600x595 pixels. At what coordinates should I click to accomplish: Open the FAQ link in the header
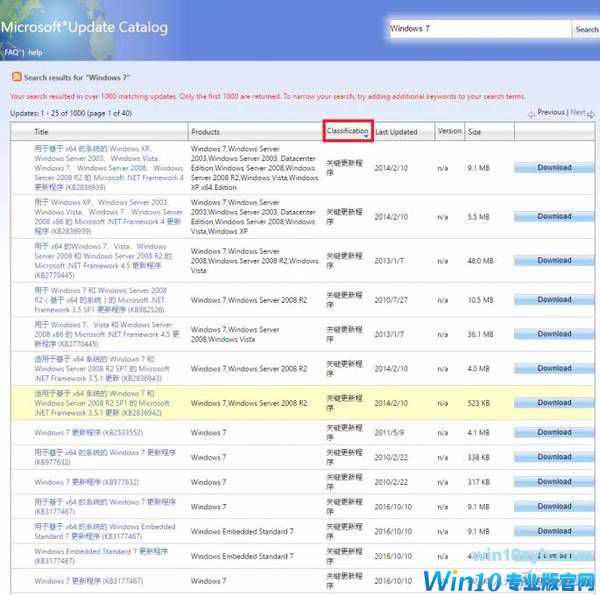tap(11, 52)
